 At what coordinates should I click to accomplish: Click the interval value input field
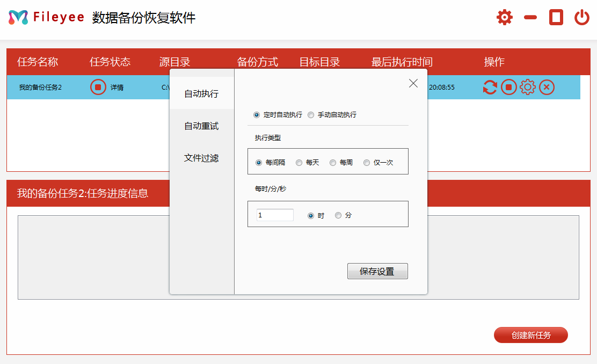click(x=275, y=215)
